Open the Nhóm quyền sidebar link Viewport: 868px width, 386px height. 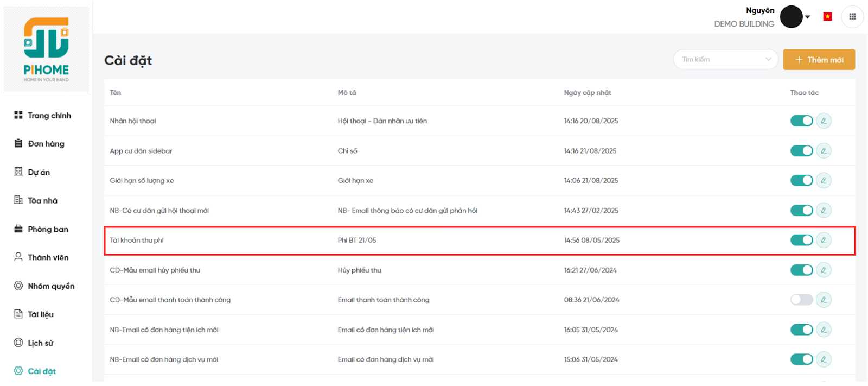point(50,286)
